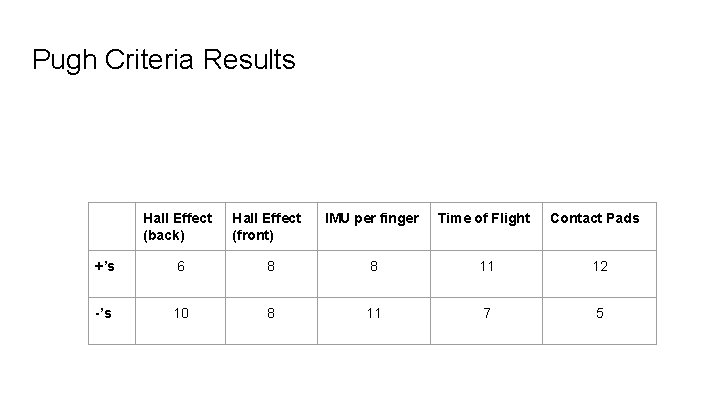Select the 'Hall Effect (front)' column header
Viewport: 720px width, 405px height.
click(x=266, y=226)
